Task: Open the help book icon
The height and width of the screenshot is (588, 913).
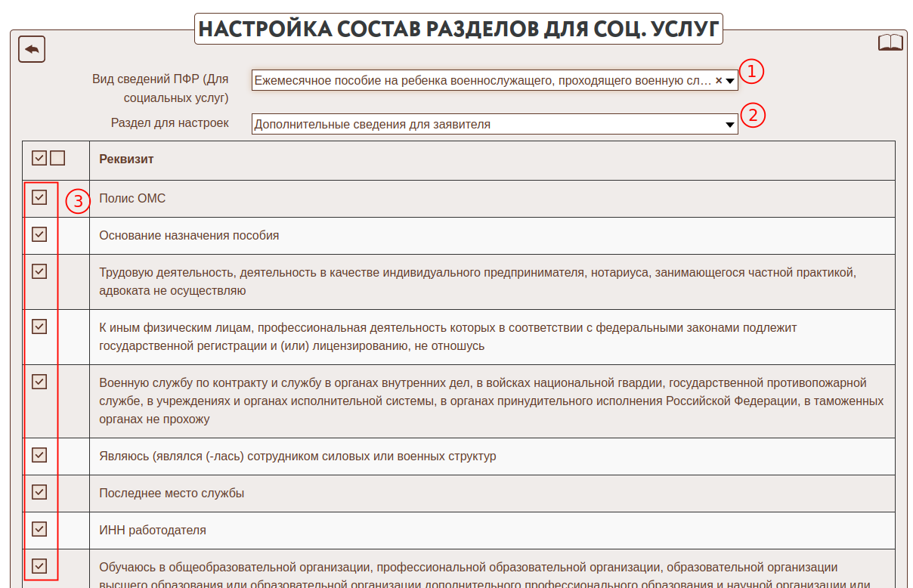Action: click(x=890, y=43)
